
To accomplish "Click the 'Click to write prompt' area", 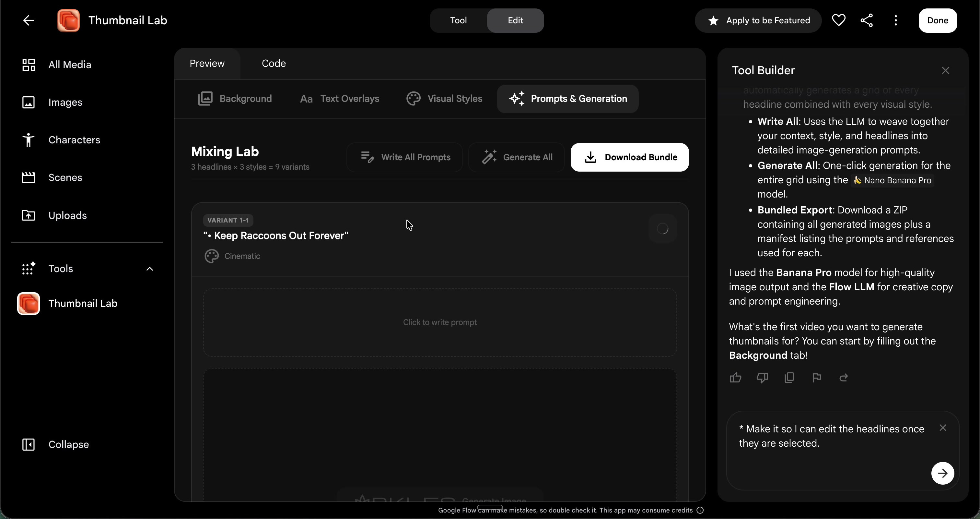I will tap(440, 322).
